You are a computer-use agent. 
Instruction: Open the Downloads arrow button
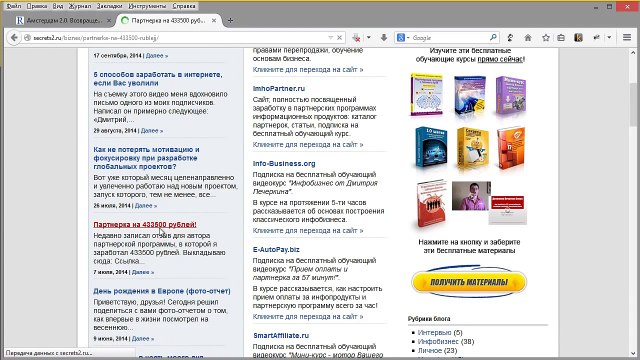[x=384, y=38]
